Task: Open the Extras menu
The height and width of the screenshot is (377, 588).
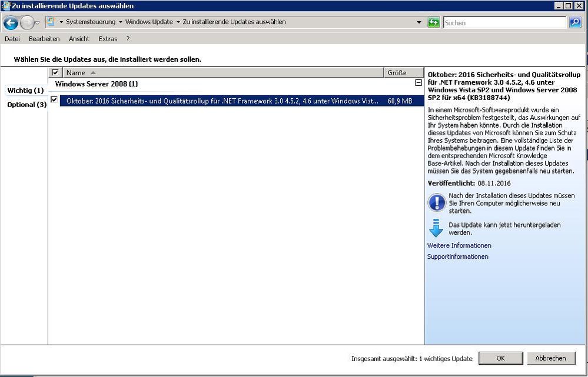Action: [108, 39]
